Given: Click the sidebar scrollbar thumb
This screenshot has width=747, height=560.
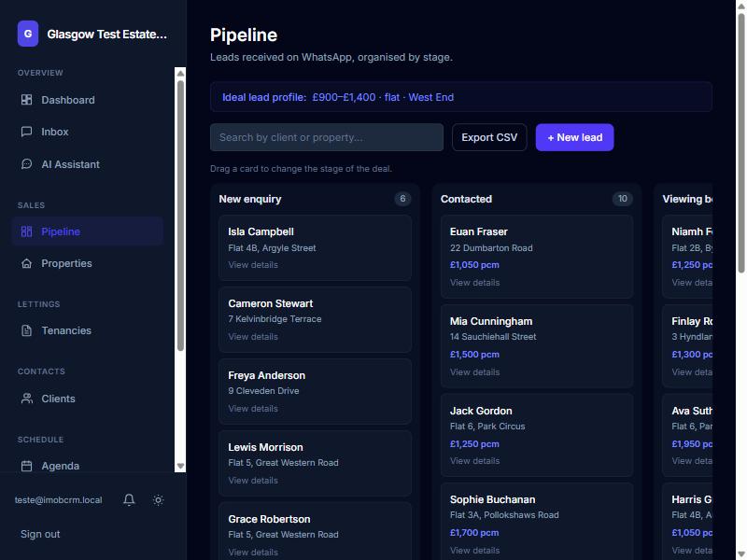Looking at the screenshot, I should tap(180, 216).
